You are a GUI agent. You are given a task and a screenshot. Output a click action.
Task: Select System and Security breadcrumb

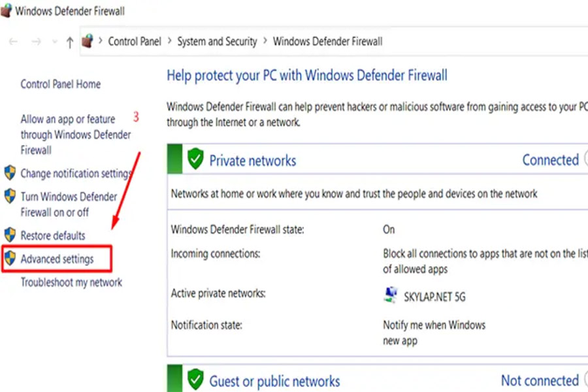click(x=217, y=41)
